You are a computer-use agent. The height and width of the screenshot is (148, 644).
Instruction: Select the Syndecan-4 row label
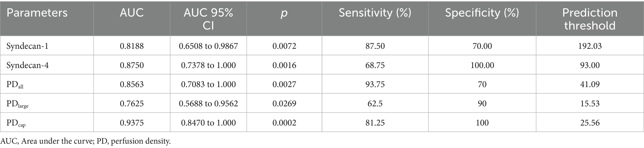coord(27,65)
